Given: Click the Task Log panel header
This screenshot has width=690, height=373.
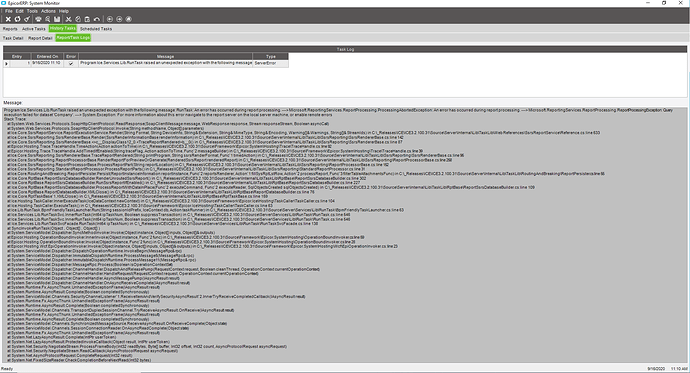Looking at the screenshot, I should (345, 49).
